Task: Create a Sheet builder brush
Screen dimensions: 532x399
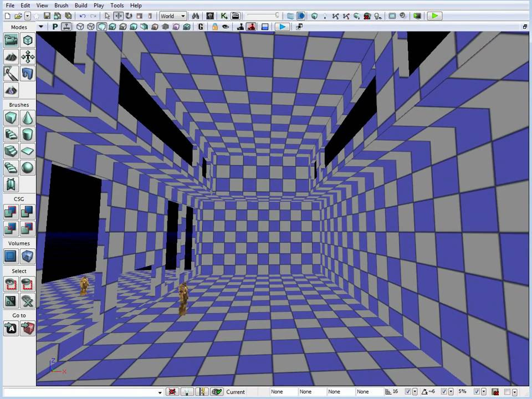Action: click(x=28, y=151)
